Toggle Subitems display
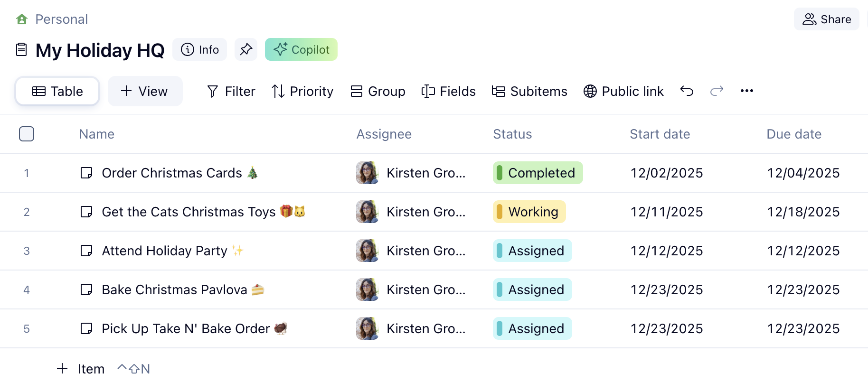The image size is (868, 392). (x=529, y=91)
